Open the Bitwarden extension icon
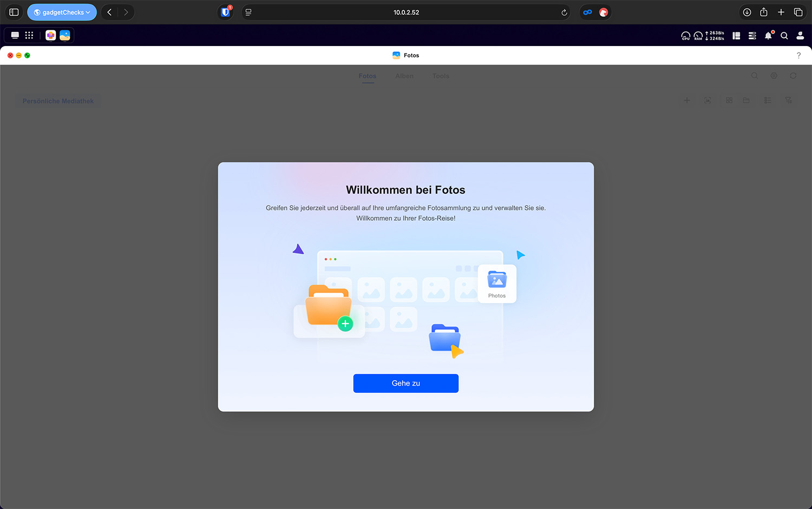The image size is (812, 509). pos(225,12)
